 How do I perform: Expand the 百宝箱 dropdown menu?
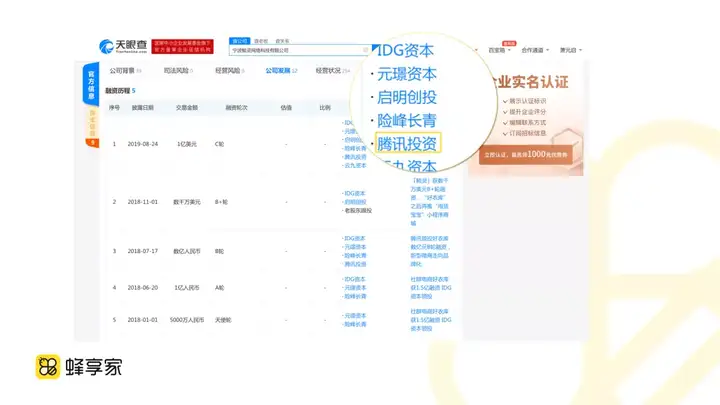(x=499, y=50)
